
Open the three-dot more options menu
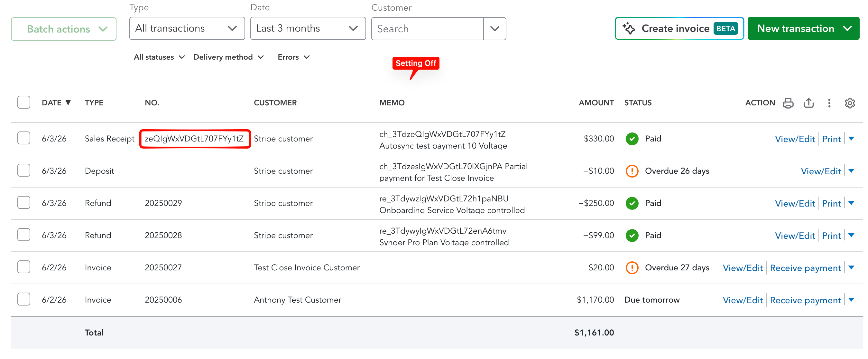(x=829, y=103)
